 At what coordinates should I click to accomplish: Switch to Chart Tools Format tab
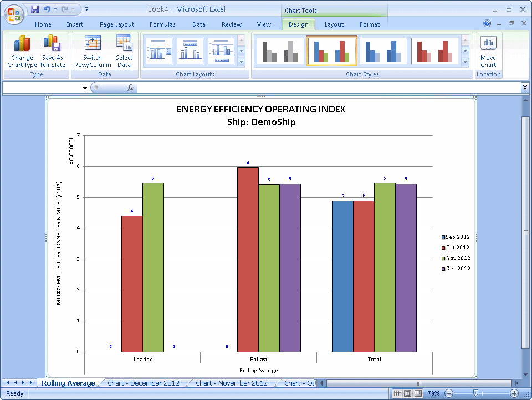tap(370, 24)
